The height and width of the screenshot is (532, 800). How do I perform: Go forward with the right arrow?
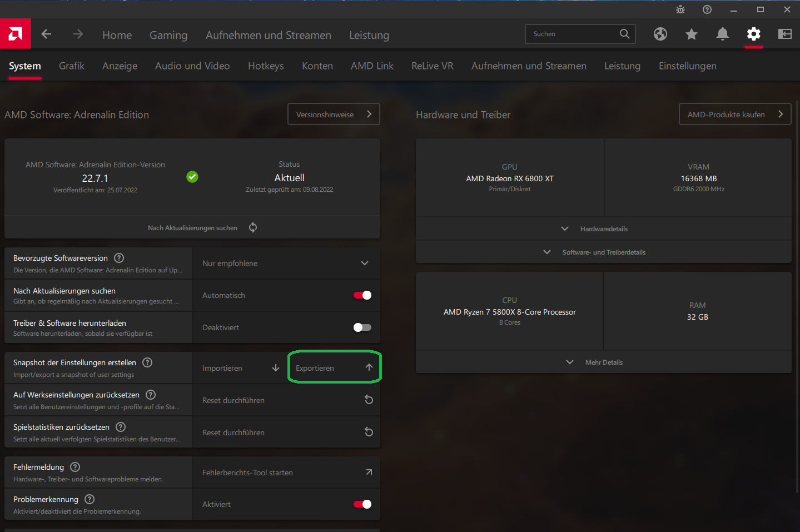click(78, 34)
